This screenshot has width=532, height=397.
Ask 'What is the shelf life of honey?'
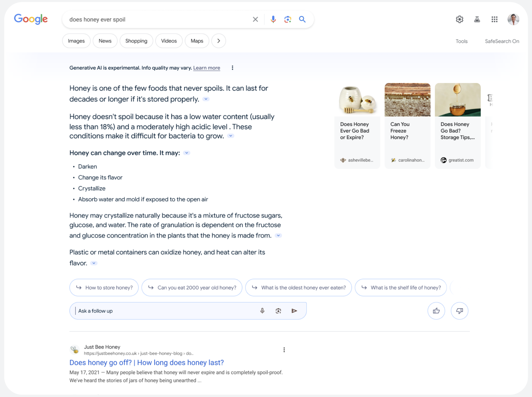pos(400,287)
